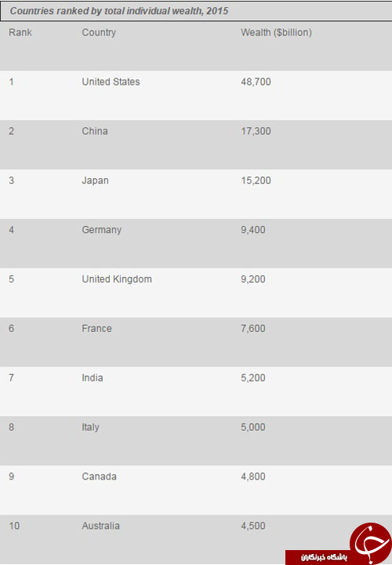
Task: Click the Wealth ($billion) column header
Action: (x=277, y=32)
